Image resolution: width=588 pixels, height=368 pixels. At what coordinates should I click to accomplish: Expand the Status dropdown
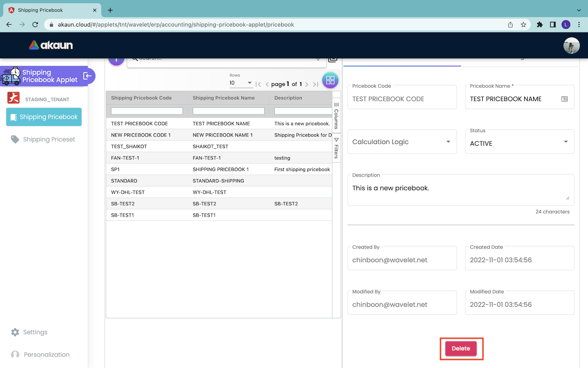click(x=520, y=142)
